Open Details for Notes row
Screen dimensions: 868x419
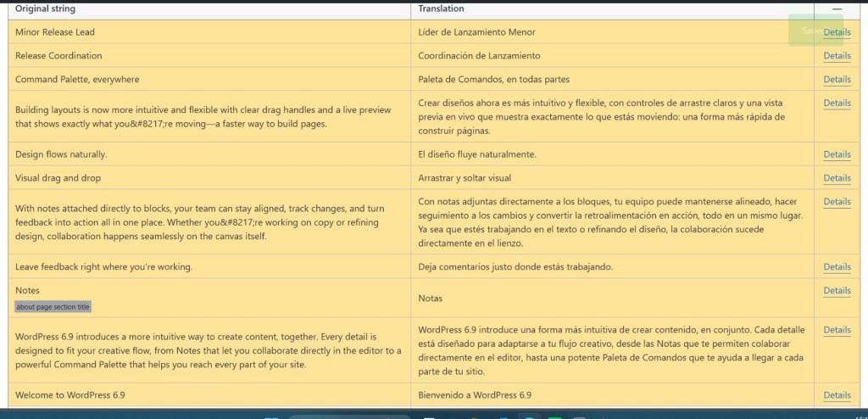point(837,291)
